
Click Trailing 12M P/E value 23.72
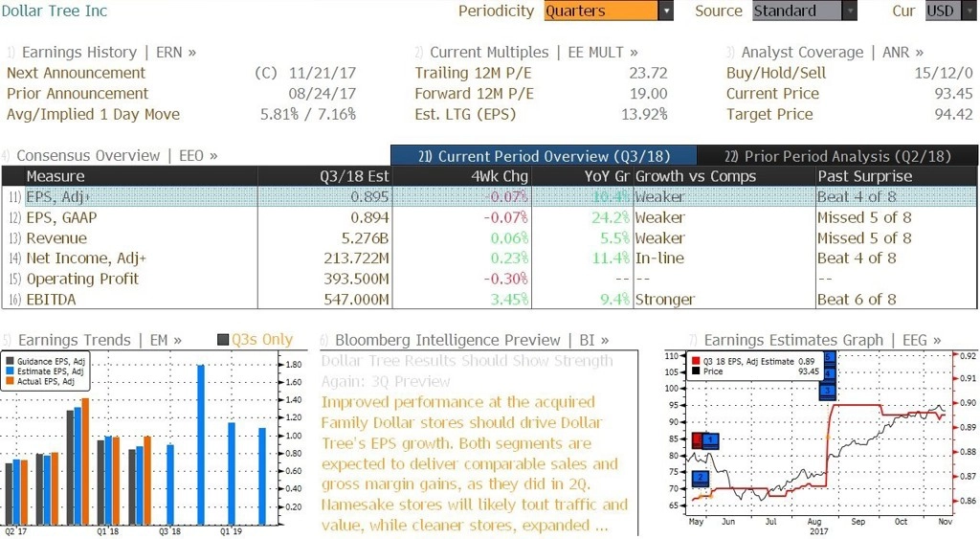point(648,73)
